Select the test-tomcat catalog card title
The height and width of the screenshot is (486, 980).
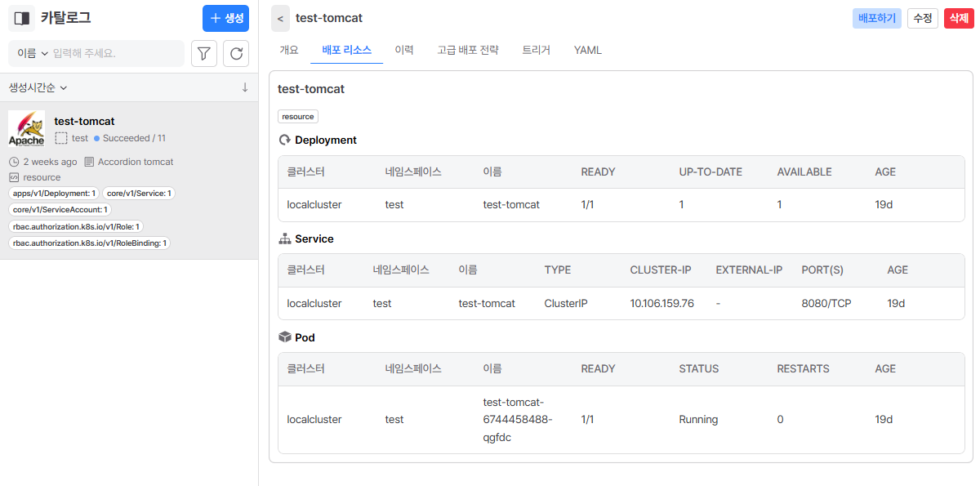click(85, 121)
